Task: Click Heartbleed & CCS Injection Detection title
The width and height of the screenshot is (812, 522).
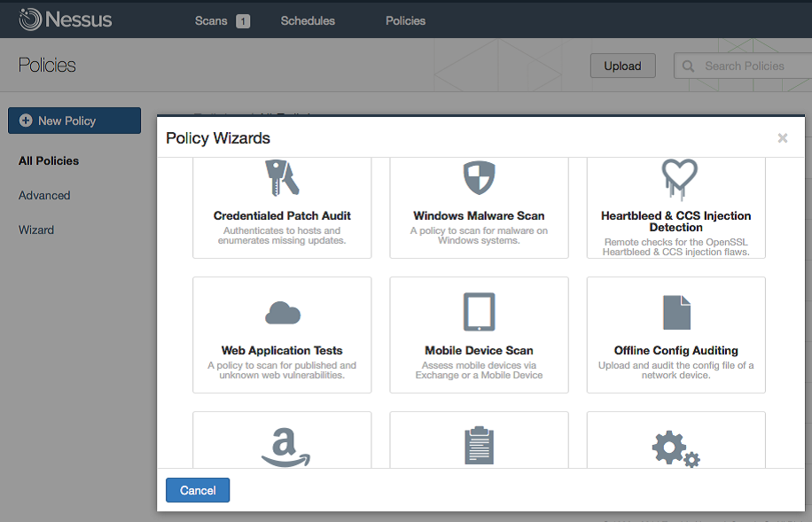Action: coord(675,222)
